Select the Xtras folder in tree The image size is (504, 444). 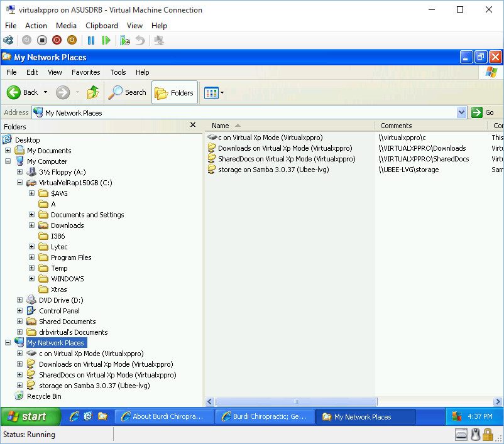(x=59, y=290)
